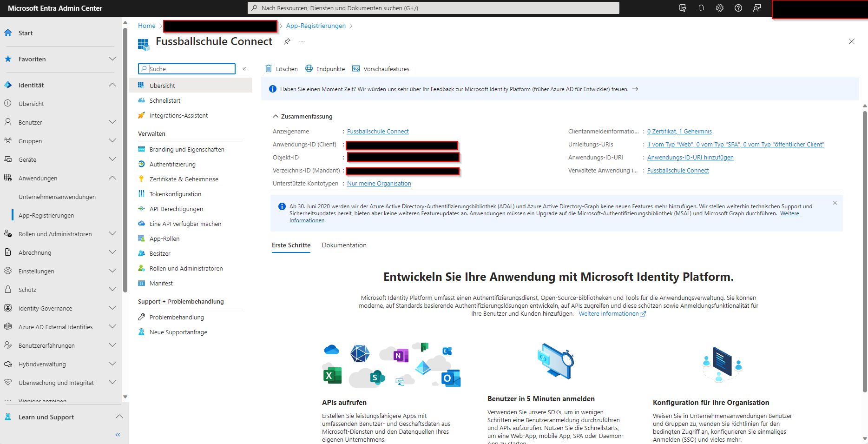This screenshot has width=868, height=444.
Task: Open the Umleitungs-URIs link
Action: point(736,145)
